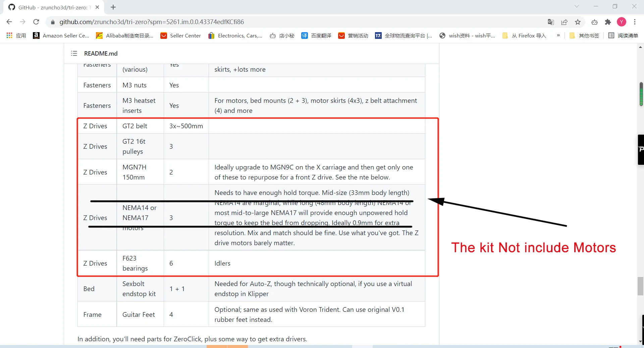The width and height of the screenshot is (644, 348).
Task: Select the 'Frame' category cell
Action: (97, 315)
